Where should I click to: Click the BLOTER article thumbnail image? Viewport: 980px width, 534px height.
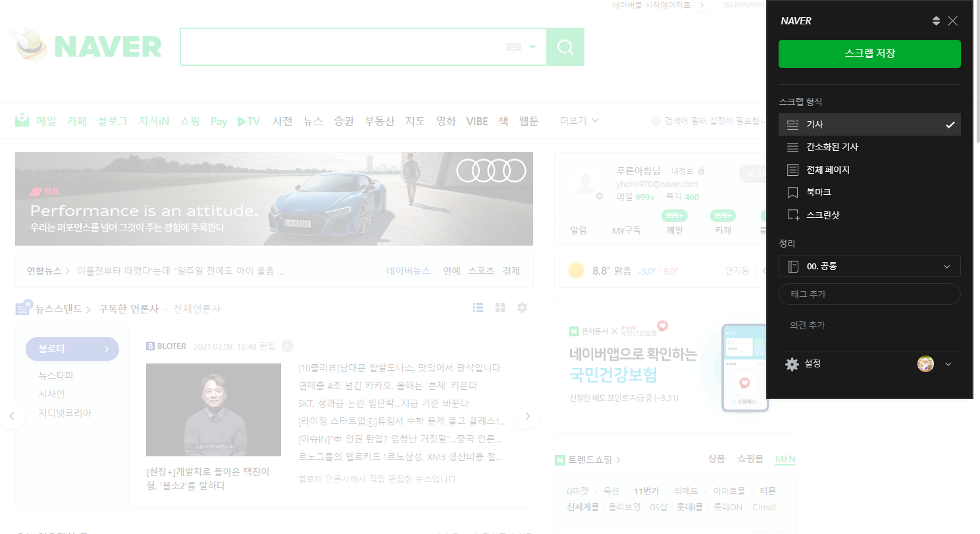click(x=213, y=410)
